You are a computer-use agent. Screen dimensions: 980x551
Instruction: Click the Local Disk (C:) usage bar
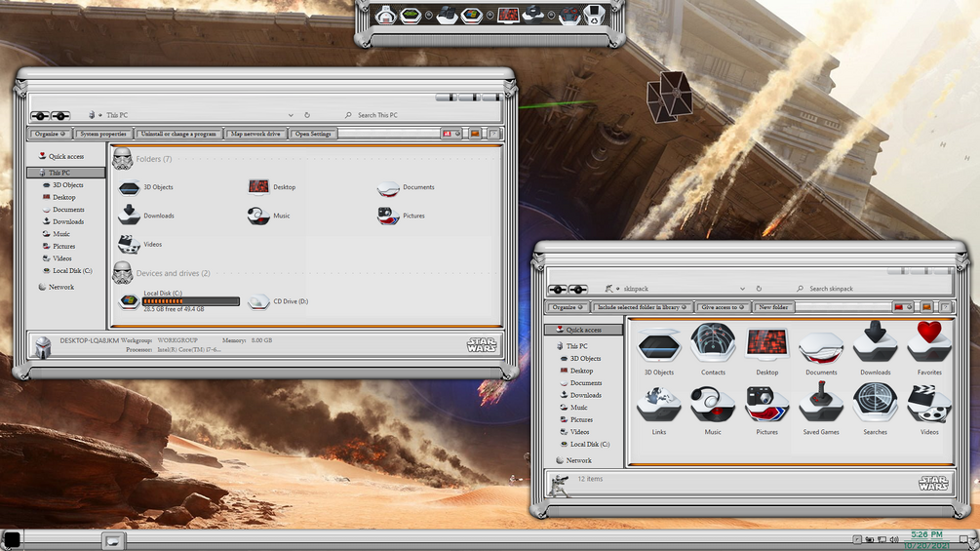point(190,301)
